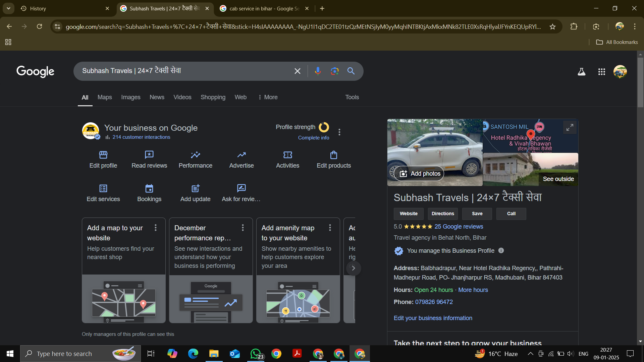Image resolution: width=644 pixels, height=362 pixels.
Task: Switch to the Maps results tab
Action: coord(105,97)
